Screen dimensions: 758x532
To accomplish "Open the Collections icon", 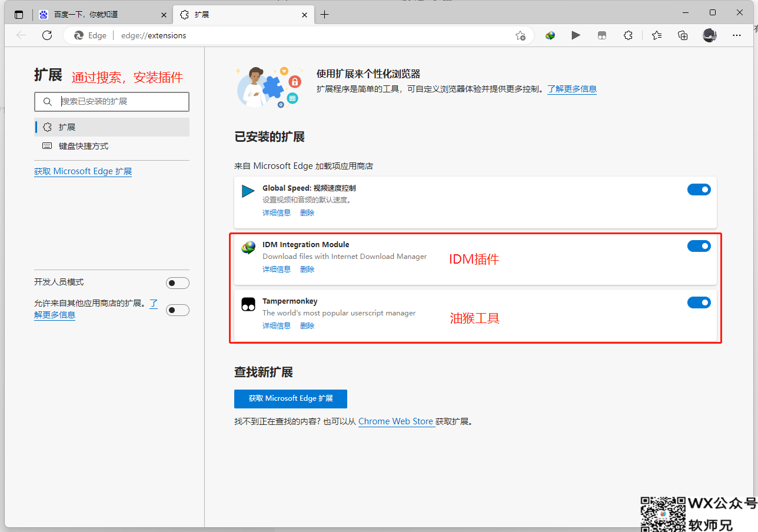I will coord(683,35).
